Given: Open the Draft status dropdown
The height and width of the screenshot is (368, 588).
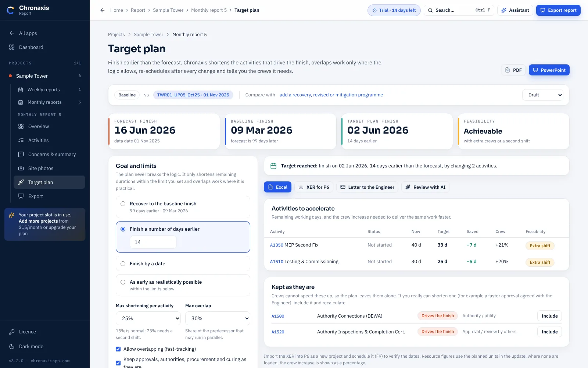Looking at the screenshot, I should 543,95.
